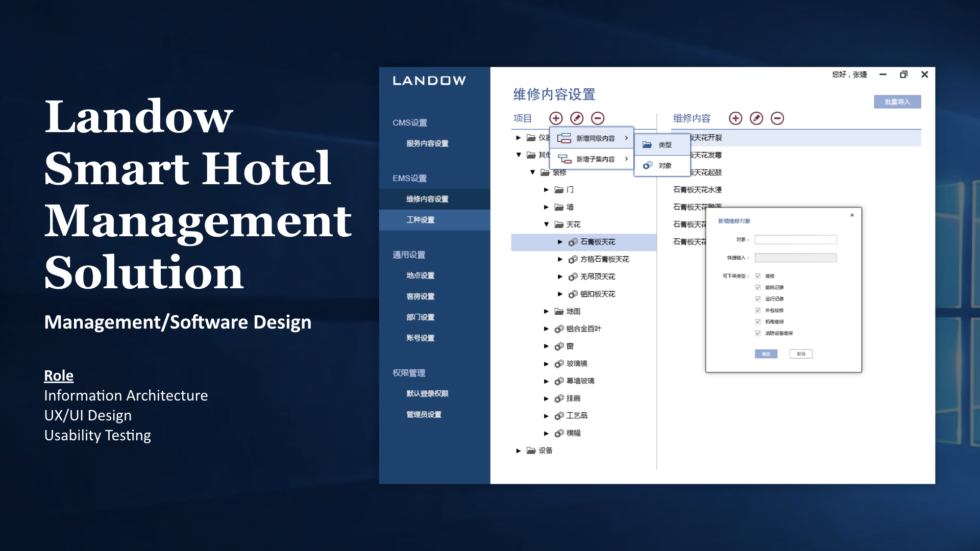
Task: Uncheck the 运行记录 checkbox
Action: coord(758,299)
